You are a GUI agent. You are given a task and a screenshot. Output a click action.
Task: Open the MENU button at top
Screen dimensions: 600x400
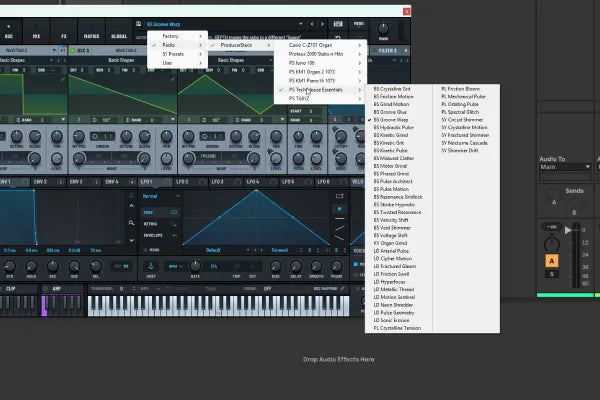(x=359, y=24)
